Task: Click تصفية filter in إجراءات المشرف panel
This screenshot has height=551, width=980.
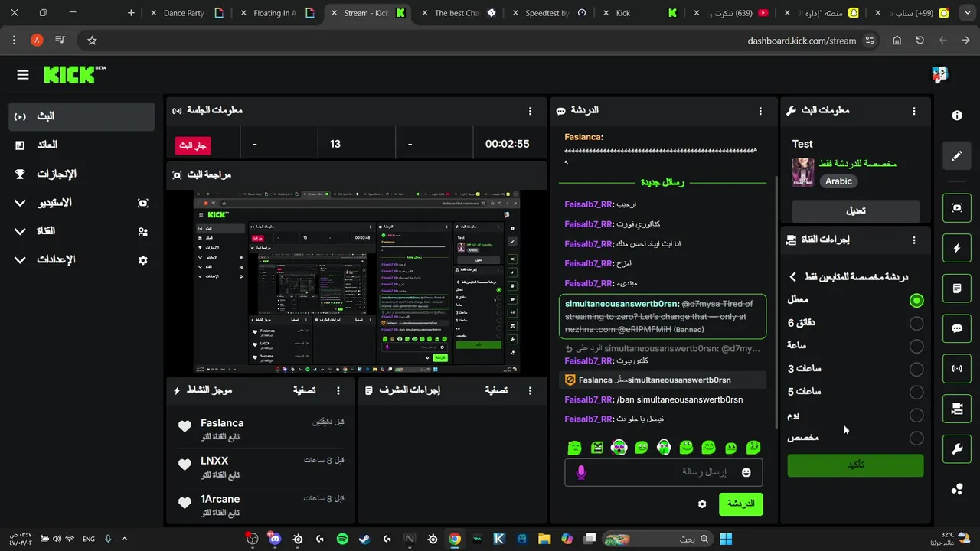Action: tap(496, 390)
